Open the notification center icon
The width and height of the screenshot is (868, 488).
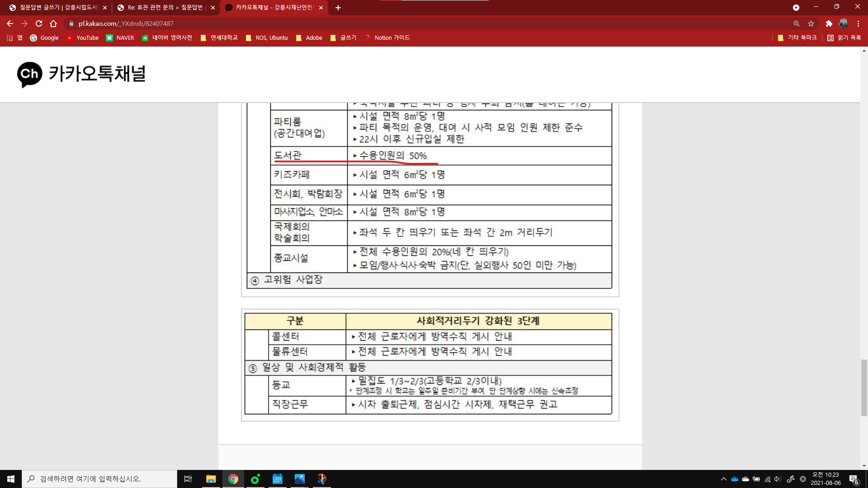854,479
